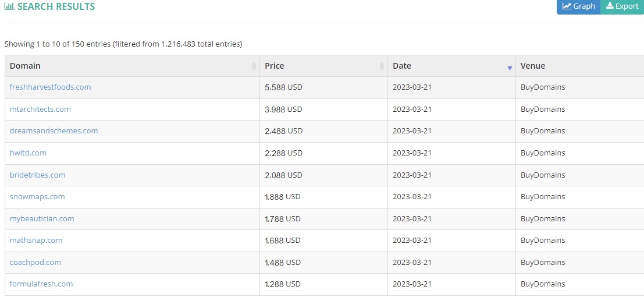Screen dimensions: 644x297
Task: Open formulafresh.com domain link
Action: pos(41,284)
